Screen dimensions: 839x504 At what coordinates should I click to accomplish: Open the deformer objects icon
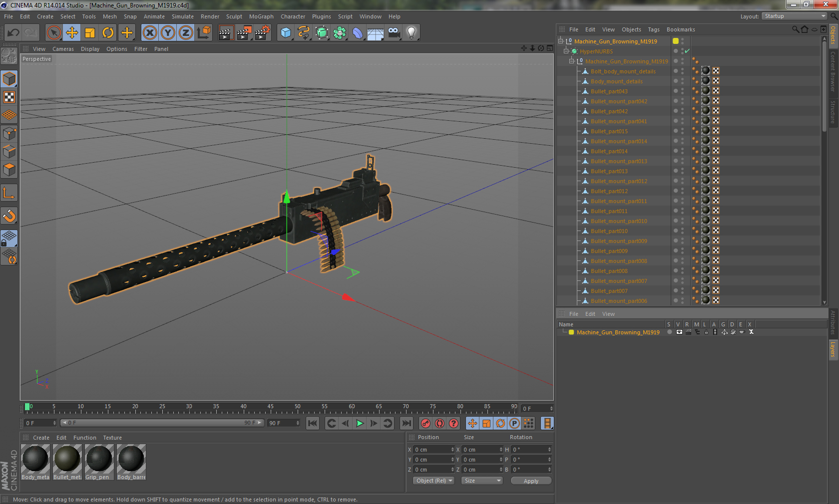coord(358,33)
